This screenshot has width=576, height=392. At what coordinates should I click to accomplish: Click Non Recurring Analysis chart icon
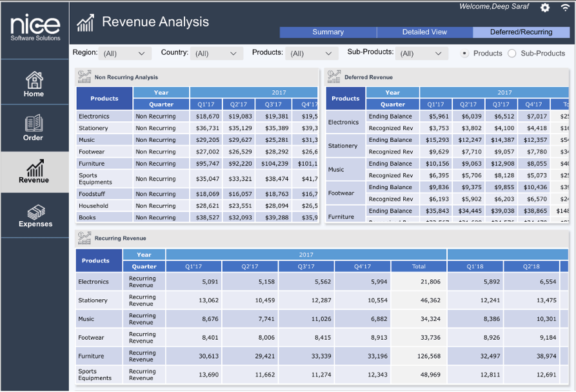(x=84, y=77)
